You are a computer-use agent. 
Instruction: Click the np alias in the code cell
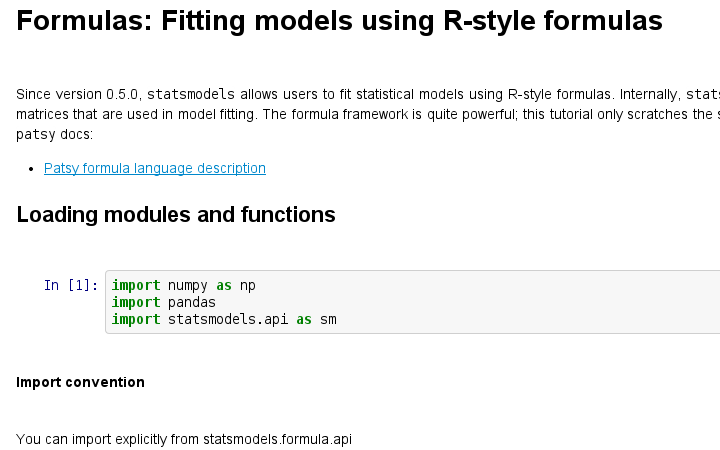click(248, 285)
